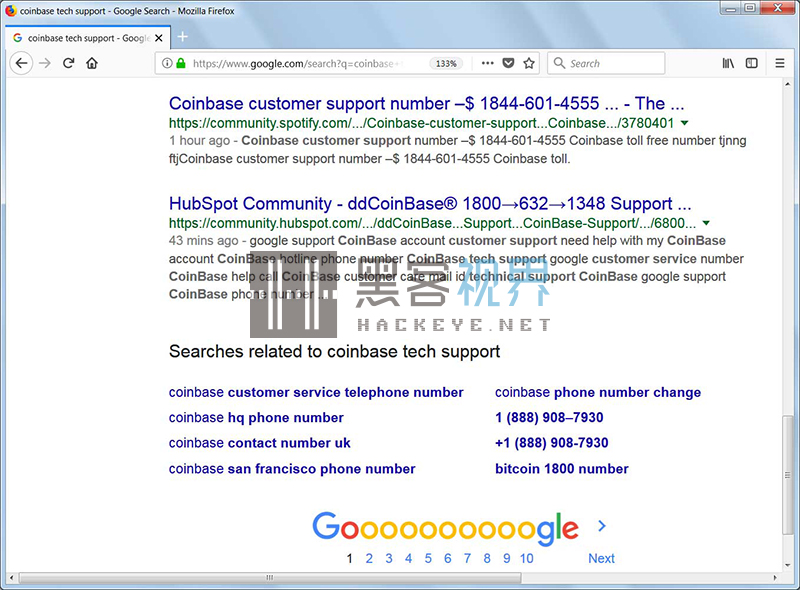Go to results page 2
This screenshot has height=590, width=800.
pyautogui.click(x=369, y=558)
